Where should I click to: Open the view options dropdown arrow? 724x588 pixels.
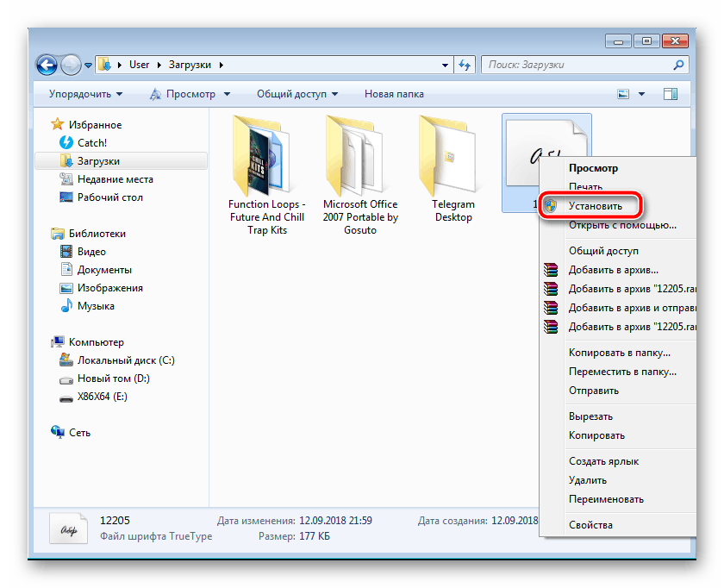pyautogui.click(x=641, y=94)
